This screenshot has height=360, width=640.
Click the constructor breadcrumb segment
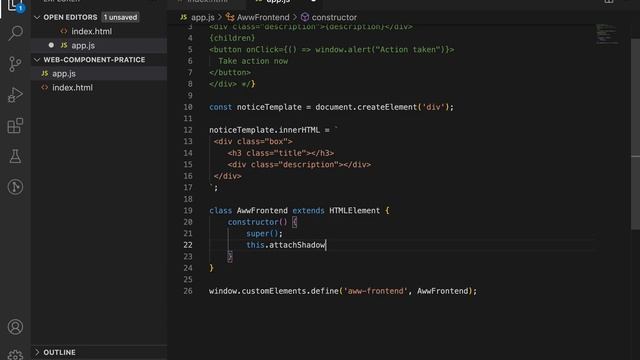click(x=334, y=17)
